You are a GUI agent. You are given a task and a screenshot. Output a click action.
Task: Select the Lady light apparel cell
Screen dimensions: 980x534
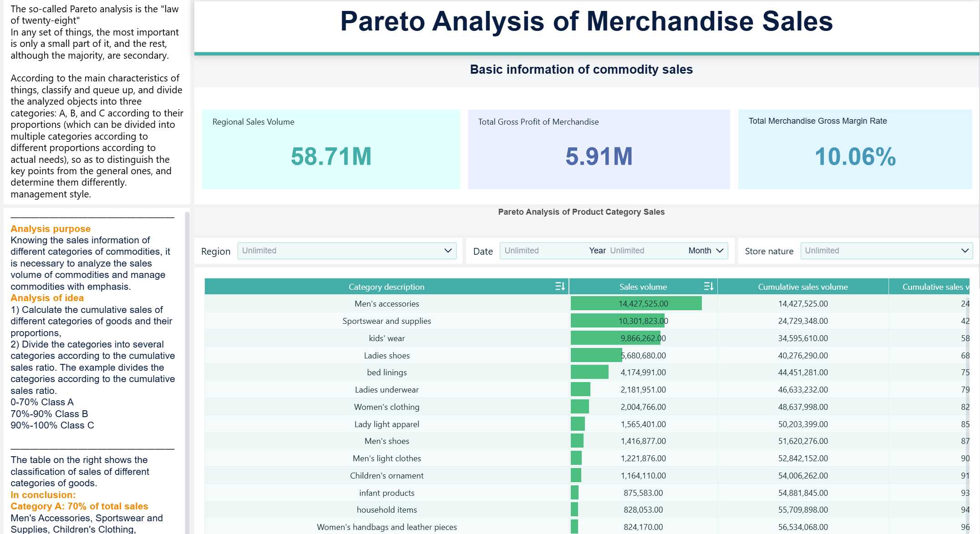(x=386, y=424)
